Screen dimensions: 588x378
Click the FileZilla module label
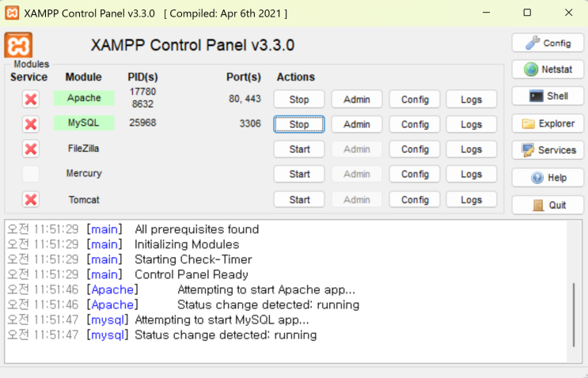[x=84, y=149]
